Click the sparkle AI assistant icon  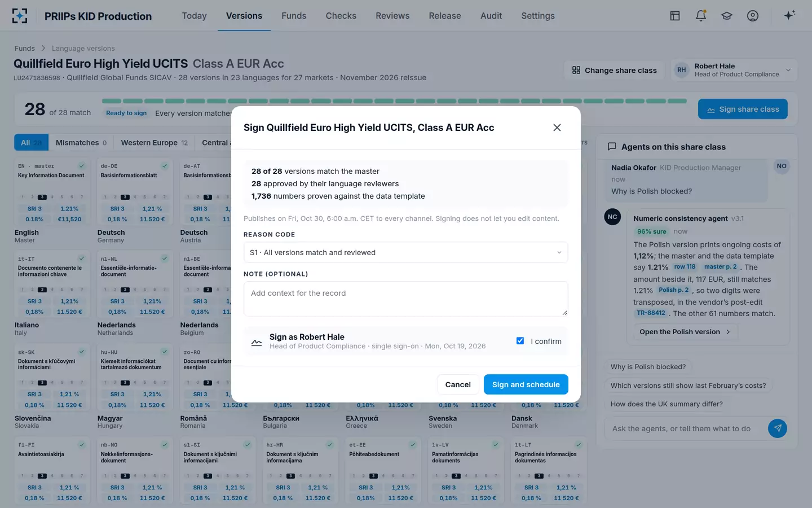(x=789, y=15)
